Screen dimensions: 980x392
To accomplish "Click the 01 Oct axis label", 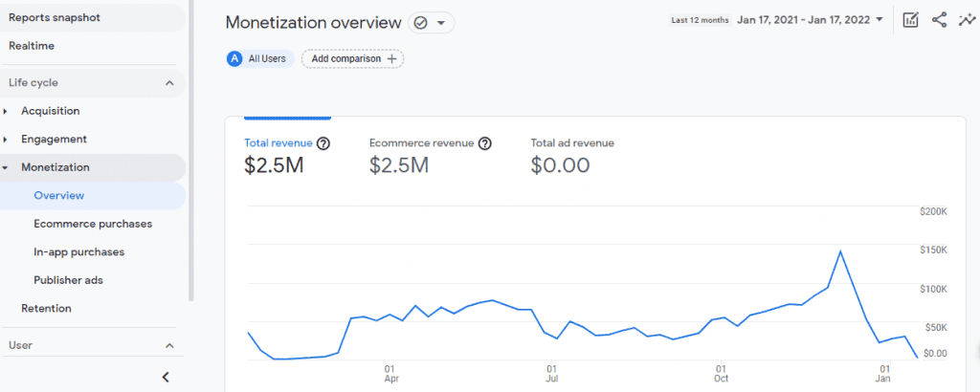I will [721, 373].
